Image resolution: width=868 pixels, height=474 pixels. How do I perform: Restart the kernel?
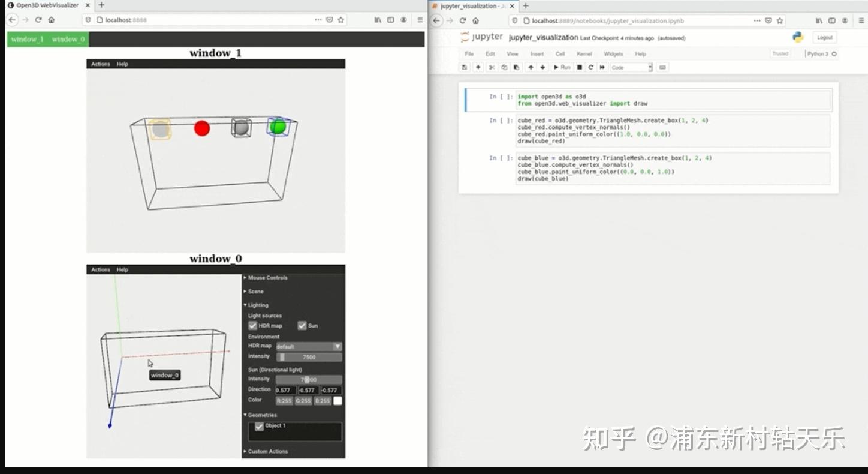(x=590, y=67)
